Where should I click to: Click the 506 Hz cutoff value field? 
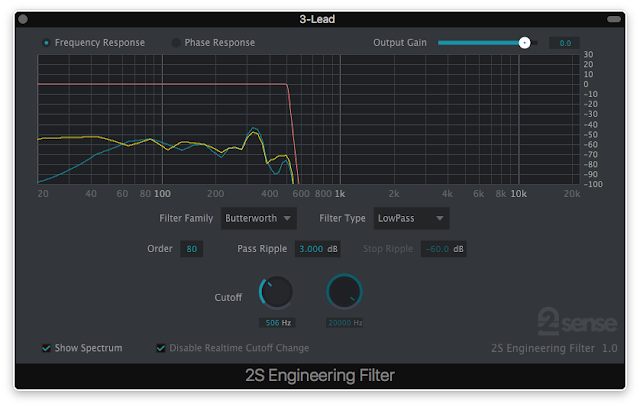coord(278,323)
